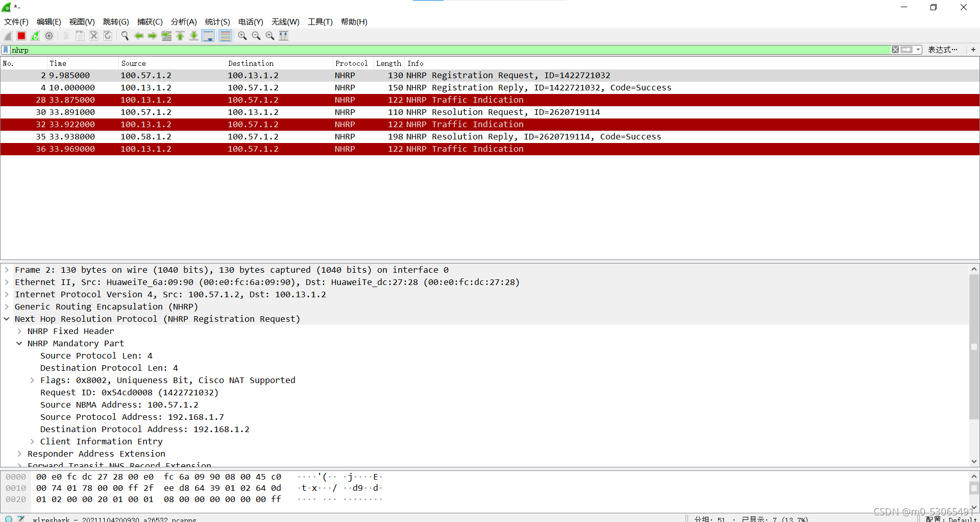Sort by Destination column header
The width and height of the screenshot is (980, 522).
coord(279,63)
